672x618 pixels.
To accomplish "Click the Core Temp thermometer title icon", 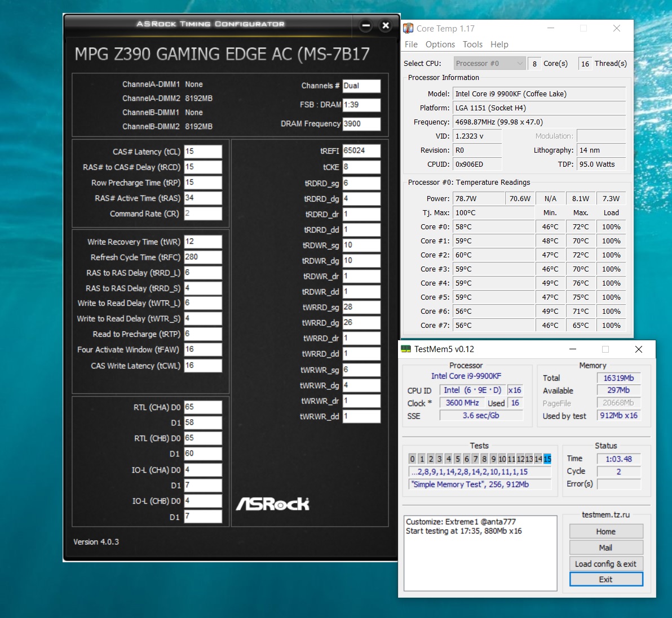I will coord(408,28).
